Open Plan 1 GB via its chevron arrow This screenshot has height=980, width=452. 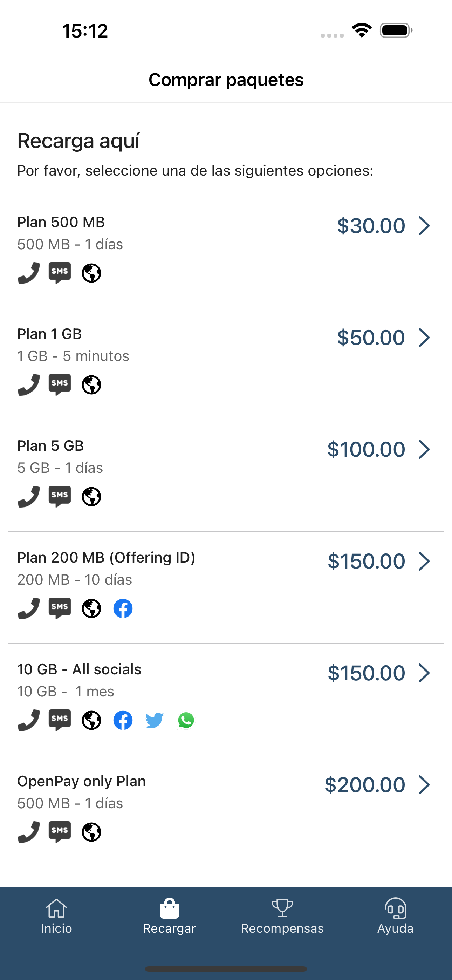click(x=424, y=338)
